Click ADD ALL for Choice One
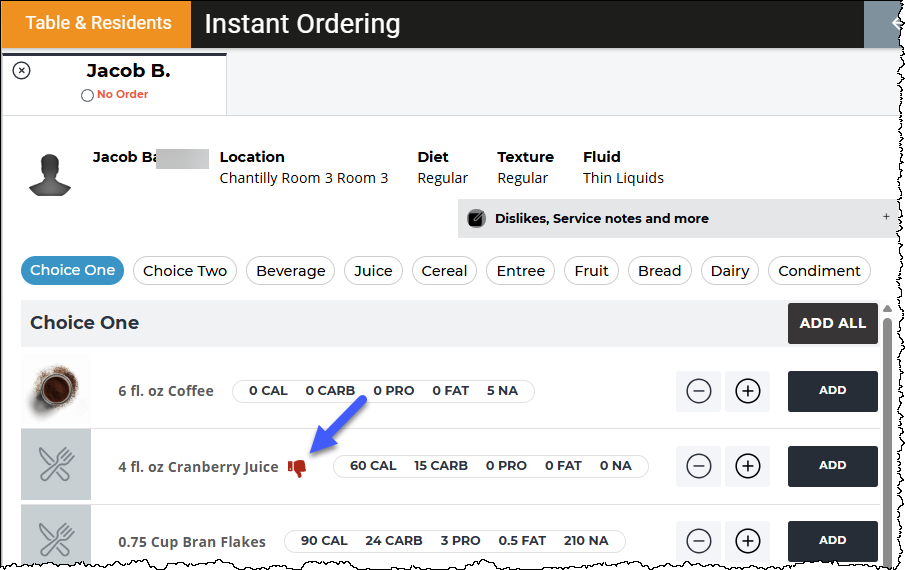The width and height of the screenshot is (905, 570). point(832,323)
